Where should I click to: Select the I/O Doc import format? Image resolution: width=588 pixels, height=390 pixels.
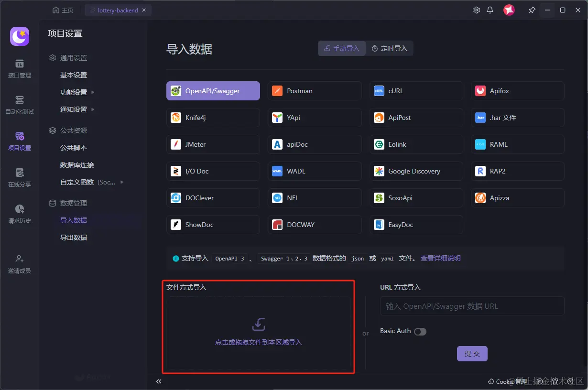click(x=213, y=171)
